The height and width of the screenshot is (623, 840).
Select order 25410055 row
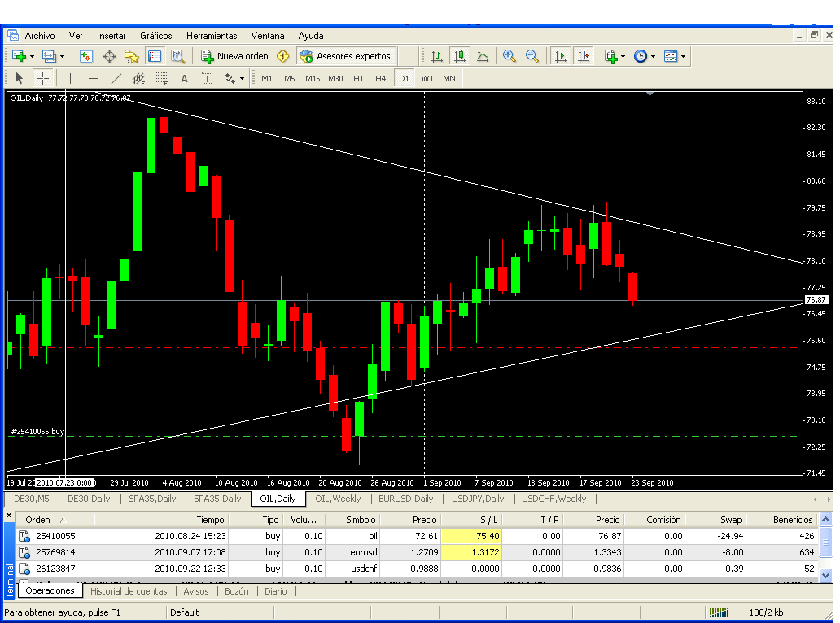[x=417, y=536]
